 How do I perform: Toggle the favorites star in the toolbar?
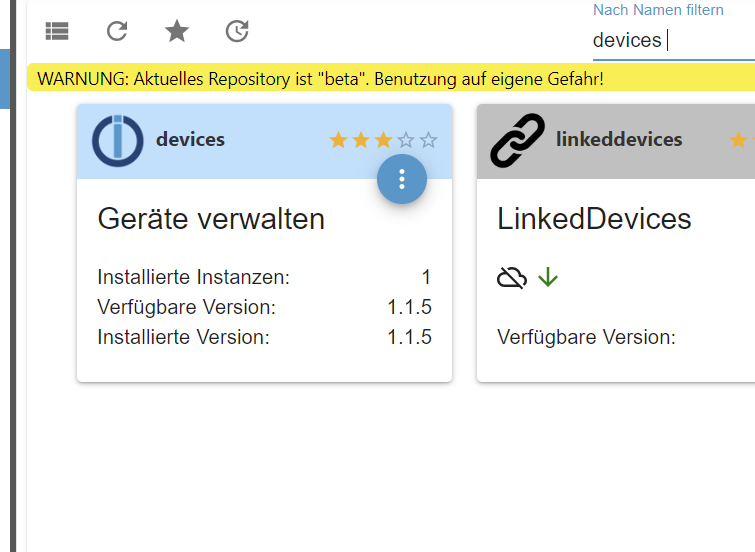177,32
